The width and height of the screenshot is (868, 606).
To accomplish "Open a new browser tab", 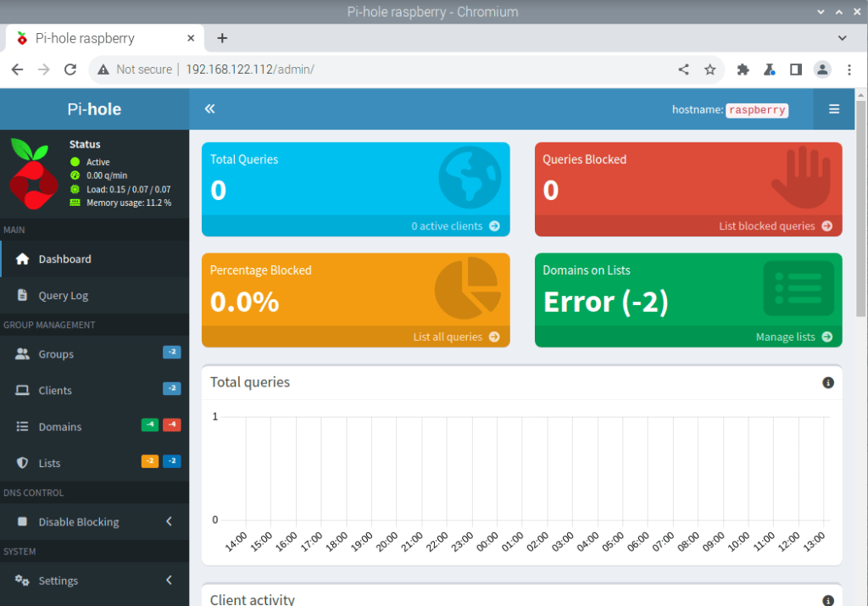I will coord(222,38).
